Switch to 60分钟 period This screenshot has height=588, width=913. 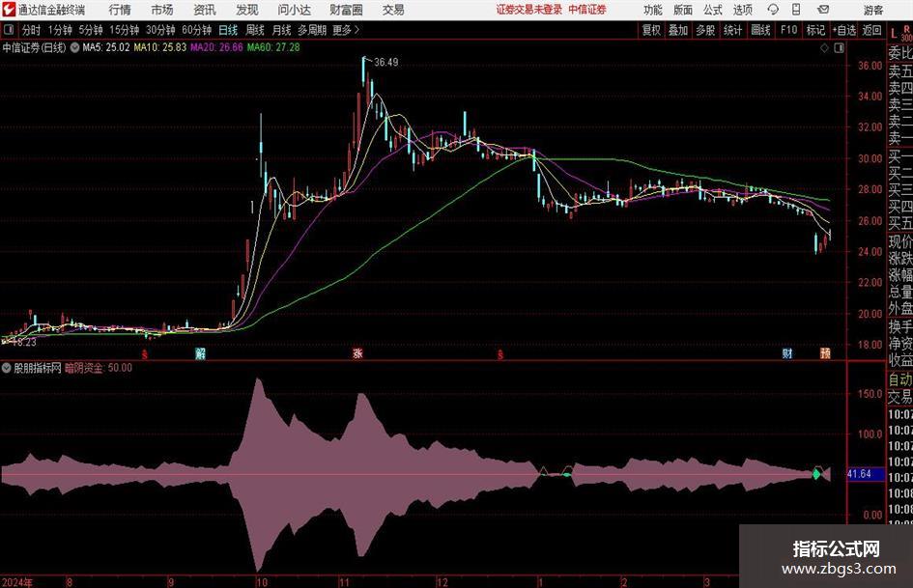[196, 30]
